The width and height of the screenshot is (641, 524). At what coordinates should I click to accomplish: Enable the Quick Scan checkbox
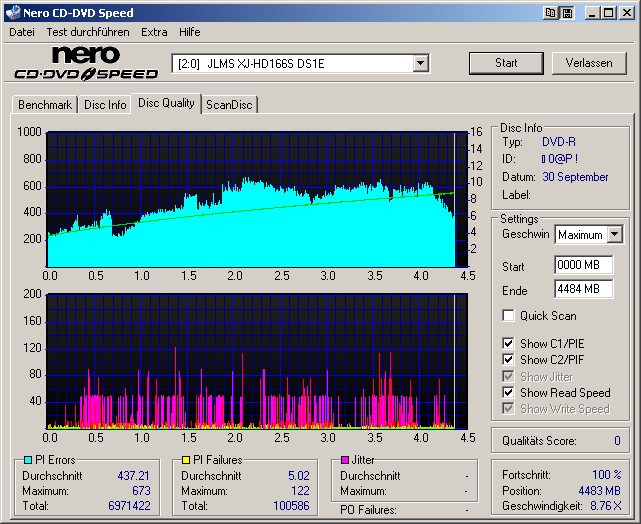tap(509, 316)
